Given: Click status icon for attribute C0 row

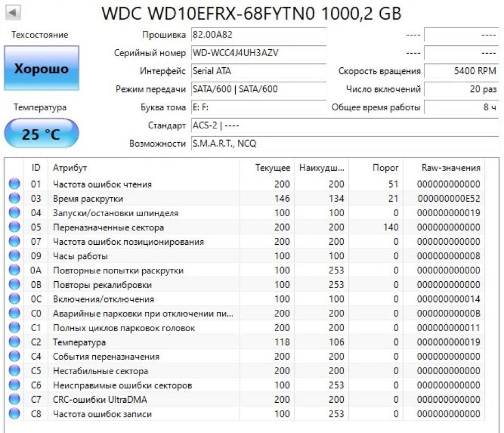Looking at the screenshot, I should click(14, 313).
